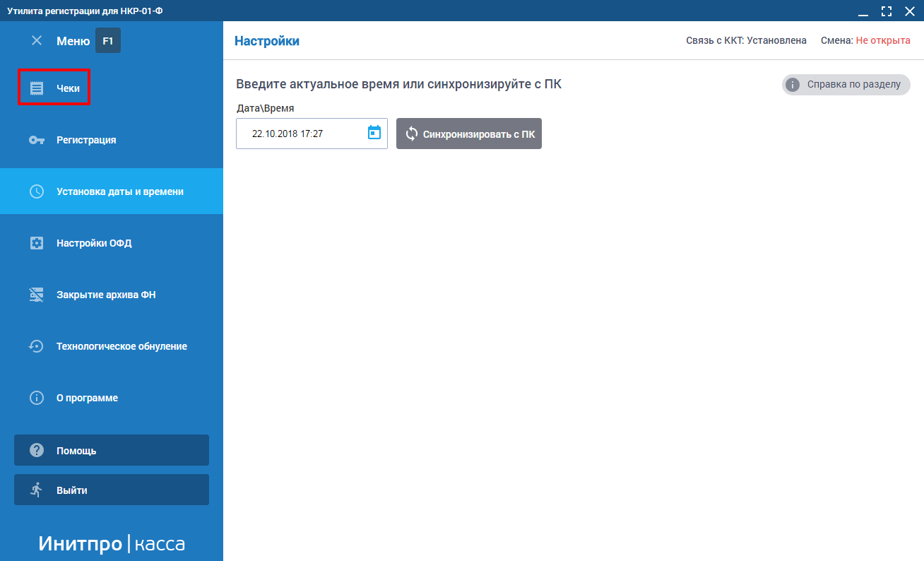
Task: Close the menu with the X icon
Action: 37,41
